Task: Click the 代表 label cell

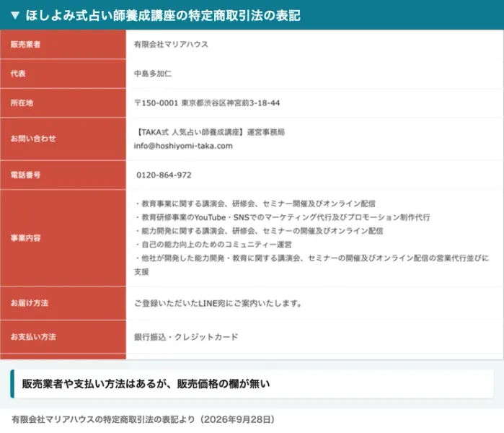Action: point(63,74)
